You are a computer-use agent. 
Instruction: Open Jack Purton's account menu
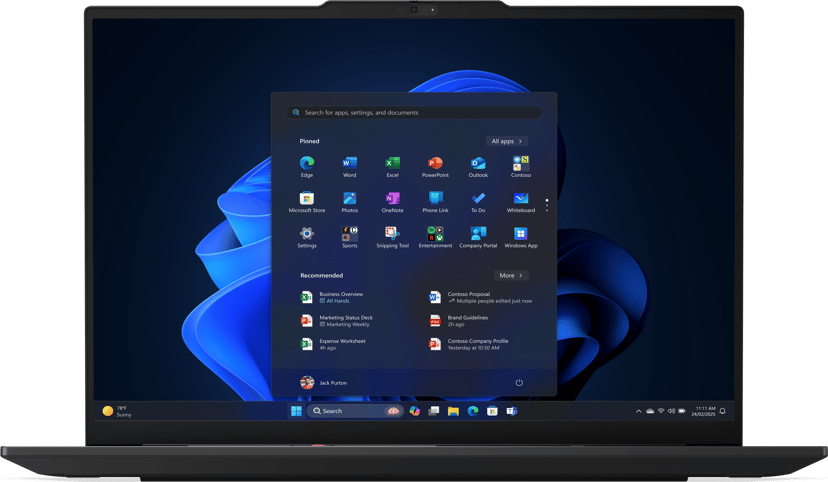(x=324, y=383)
